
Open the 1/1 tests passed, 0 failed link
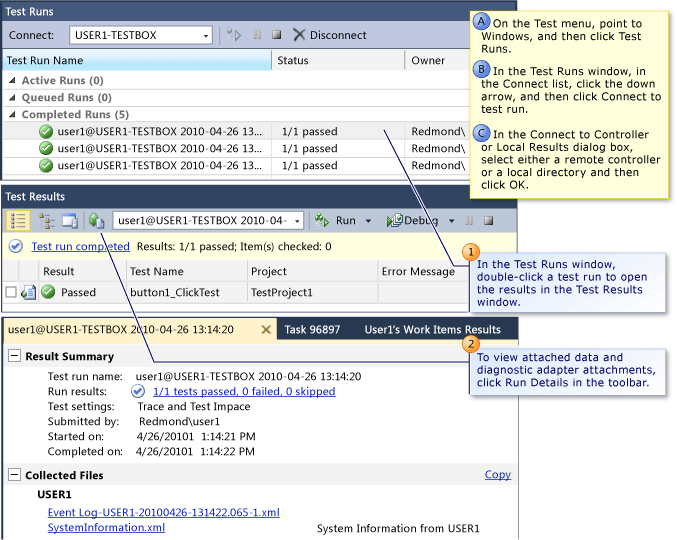pos(244,392)
